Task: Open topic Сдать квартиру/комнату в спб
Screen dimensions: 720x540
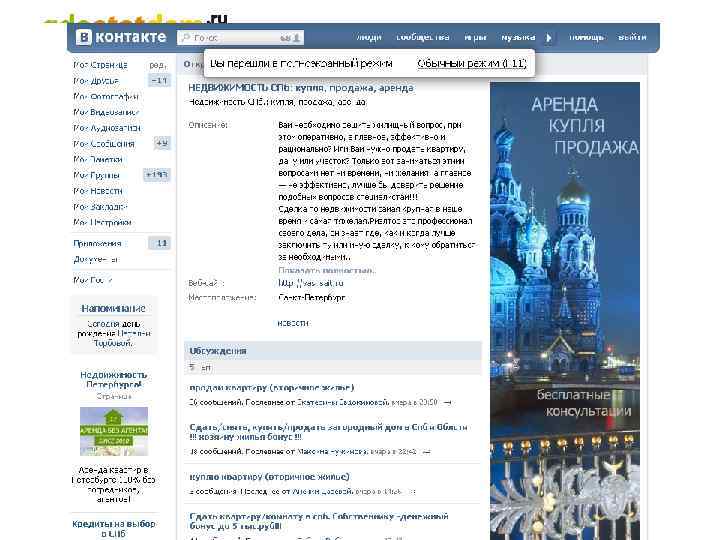Action: (319, 521)
